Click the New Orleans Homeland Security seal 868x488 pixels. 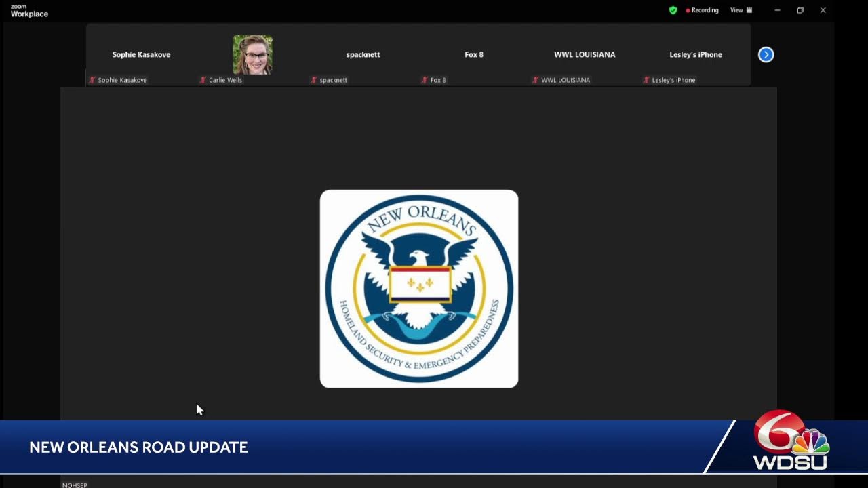[x=419, y=289]
